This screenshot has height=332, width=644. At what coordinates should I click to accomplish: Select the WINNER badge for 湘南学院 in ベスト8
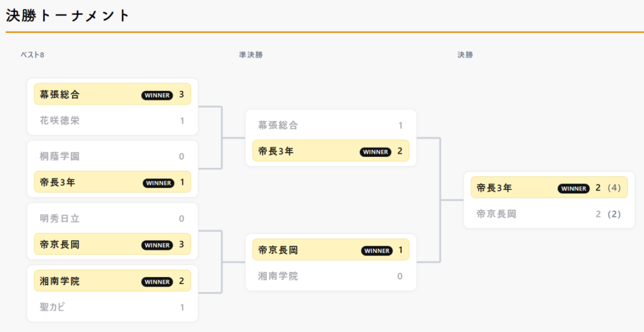pyautogui.click(x=157, y=282)
